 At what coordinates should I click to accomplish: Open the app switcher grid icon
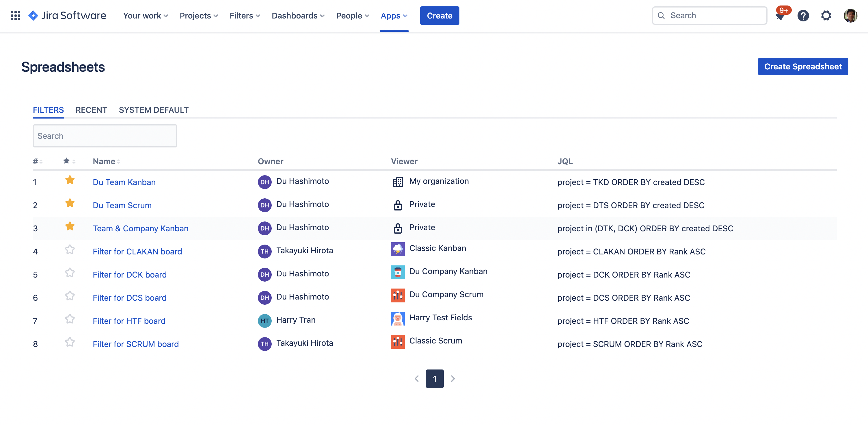click(16, 16)
